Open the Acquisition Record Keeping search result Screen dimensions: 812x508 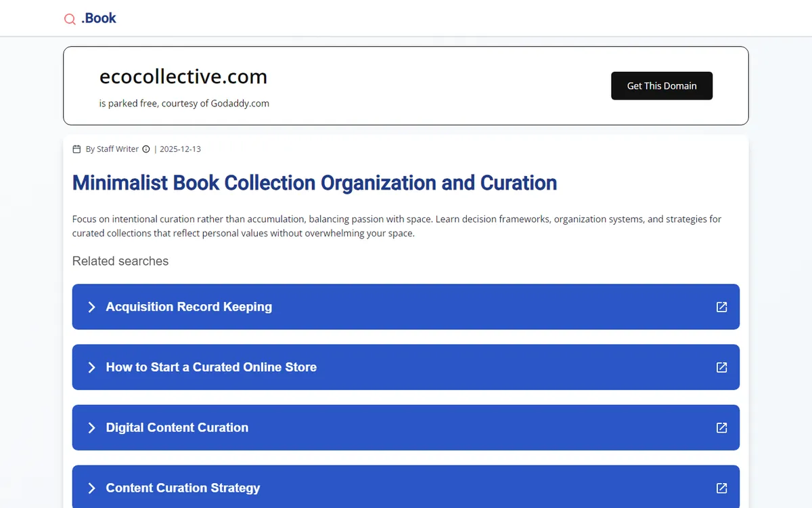189,307
